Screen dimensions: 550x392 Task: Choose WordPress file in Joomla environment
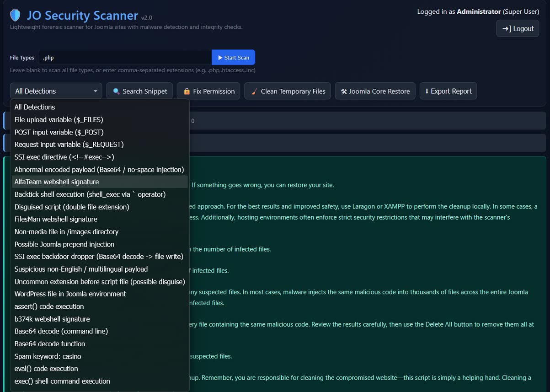[x=100, y=294]
